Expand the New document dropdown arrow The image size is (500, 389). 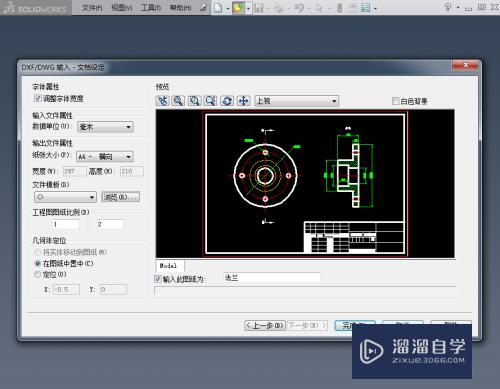[x=228, y=8]
